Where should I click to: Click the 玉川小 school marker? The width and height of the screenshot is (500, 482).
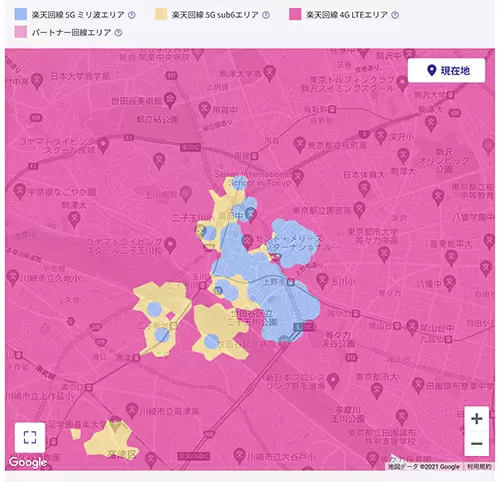pyautogui.click(x=322, y=281)
